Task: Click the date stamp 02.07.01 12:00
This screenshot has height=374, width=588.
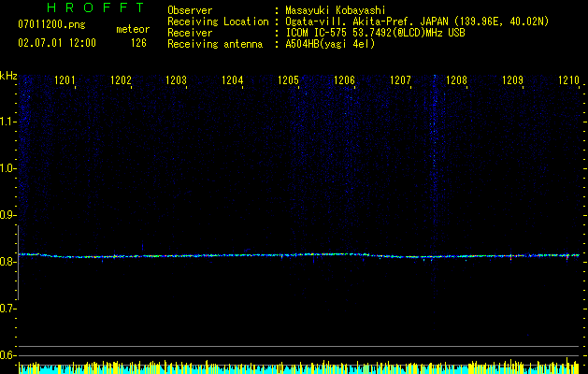Action: click(57, 43)
